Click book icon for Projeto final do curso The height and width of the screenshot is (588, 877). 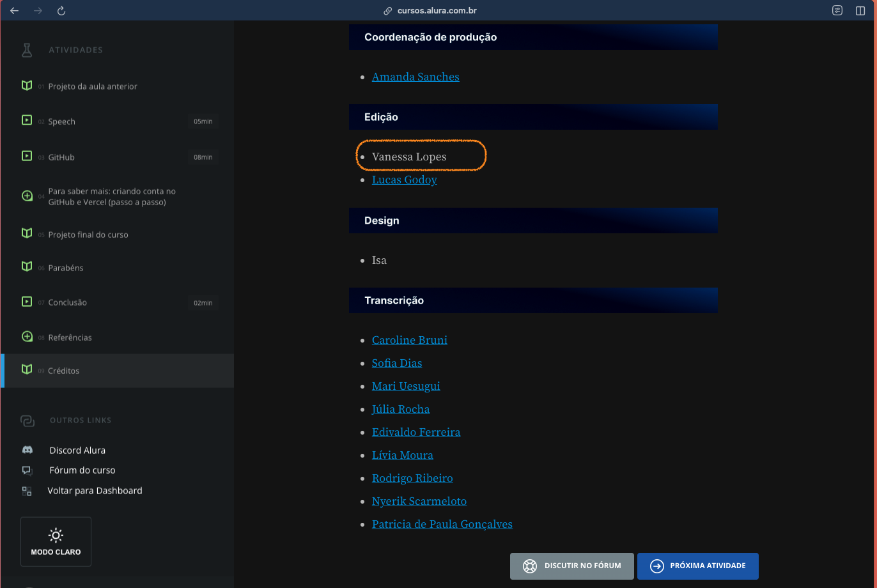tap(27, 233)
